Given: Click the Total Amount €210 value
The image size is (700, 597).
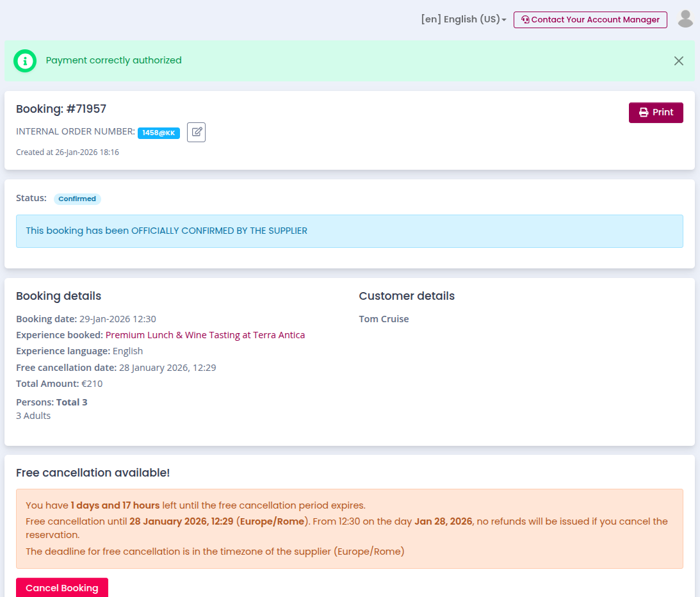Looking at the screenshot, I should (92, 384).
